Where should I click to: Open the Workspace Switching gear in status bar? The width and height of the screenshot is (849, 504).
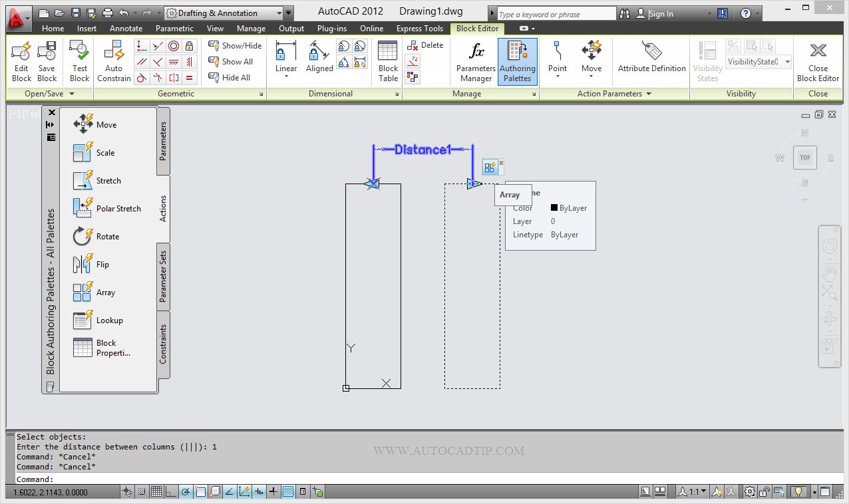tap(750, 492)
